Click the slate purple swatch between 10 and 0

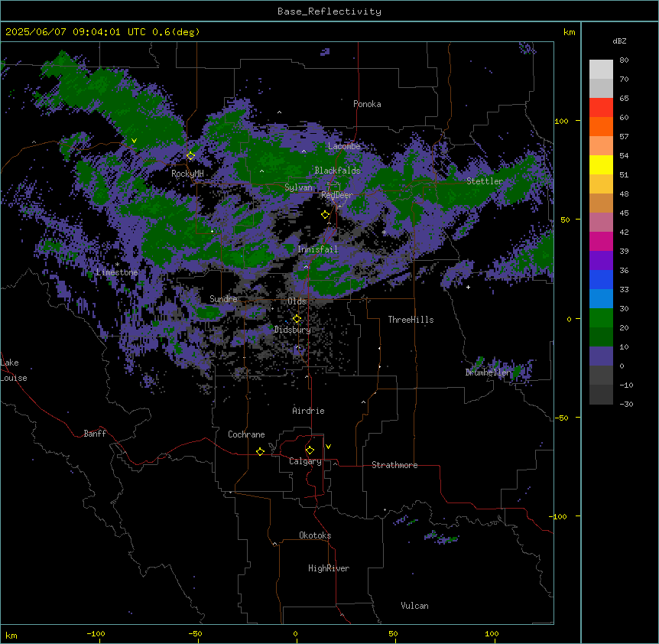(601, 356)
